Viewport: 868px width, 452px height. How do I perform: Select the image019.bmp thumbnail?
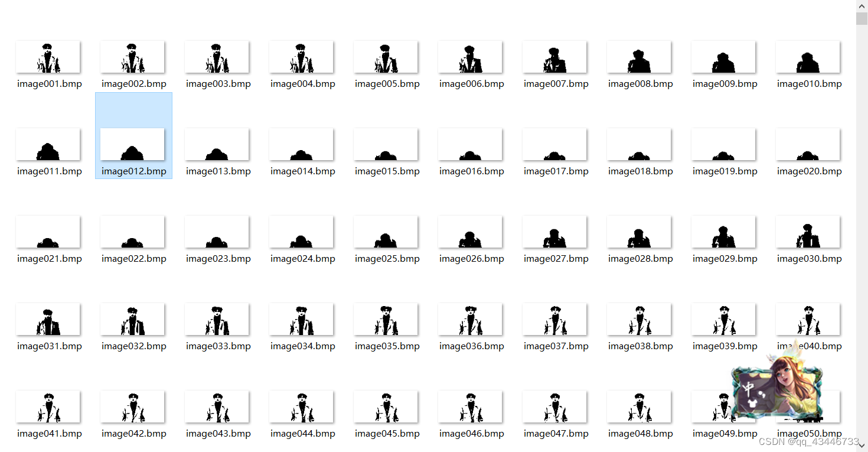pos(723,144)
